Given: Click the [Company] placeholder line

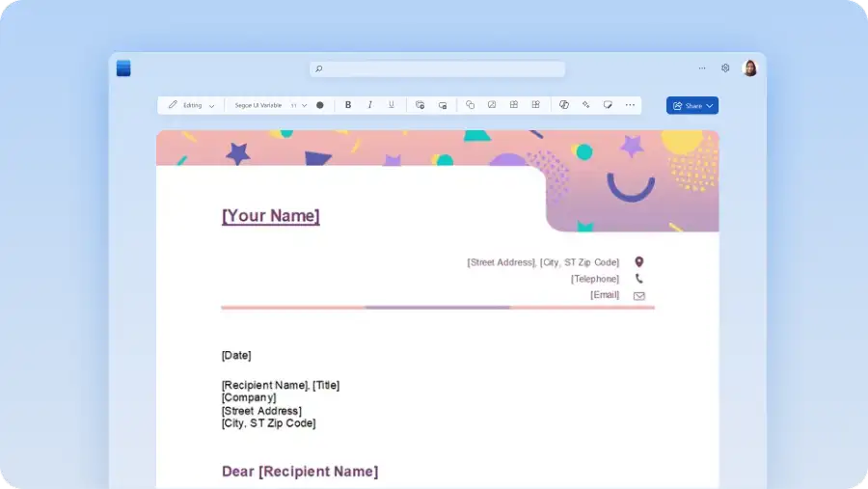Looking at the screenshot, I should coord(249,397).
